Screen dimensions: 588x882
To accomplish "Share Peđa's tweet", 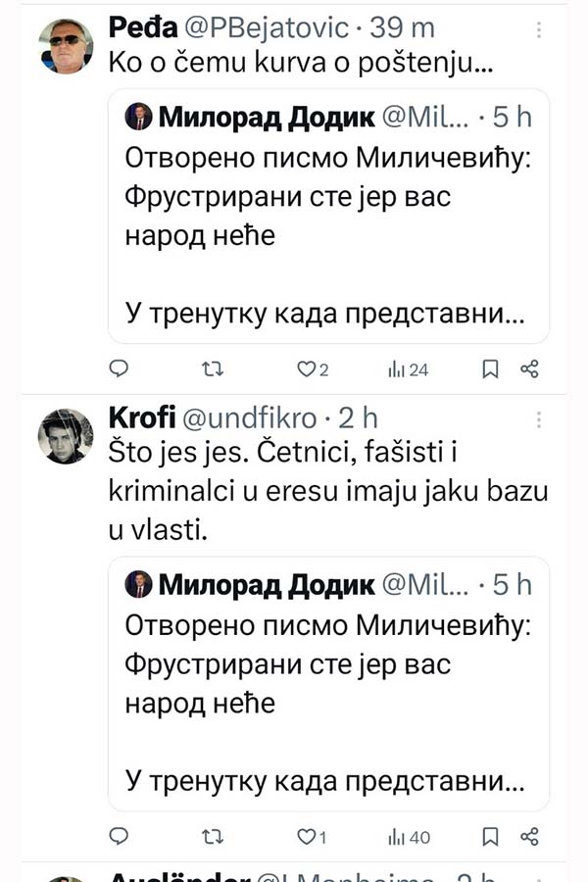I will 529,368.
